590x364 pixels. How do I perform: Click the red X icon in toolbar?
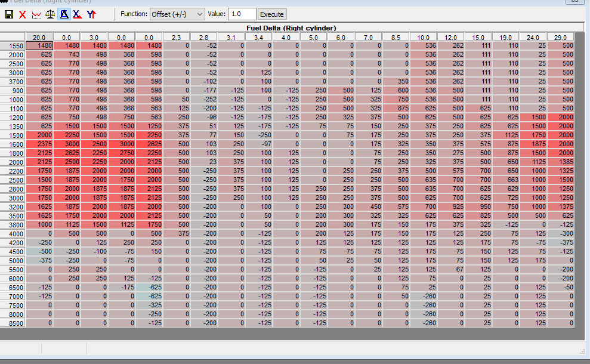click(23, 14)
